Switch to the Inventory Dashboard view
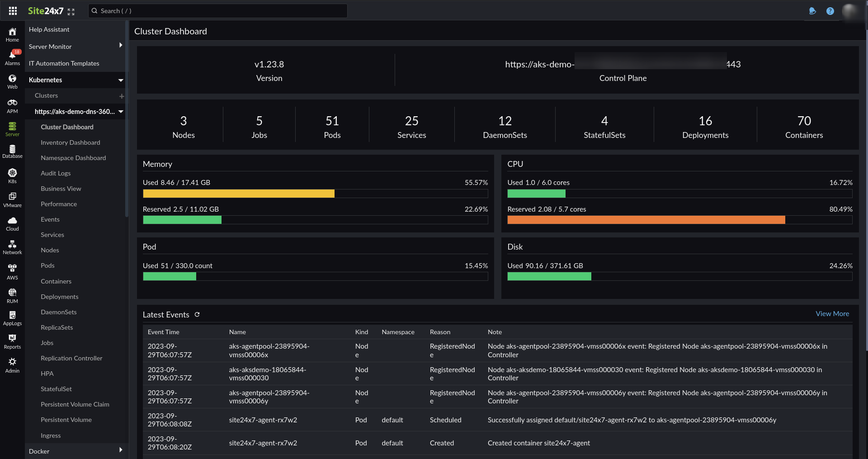868x459 pixels. [x=70, y=142]
